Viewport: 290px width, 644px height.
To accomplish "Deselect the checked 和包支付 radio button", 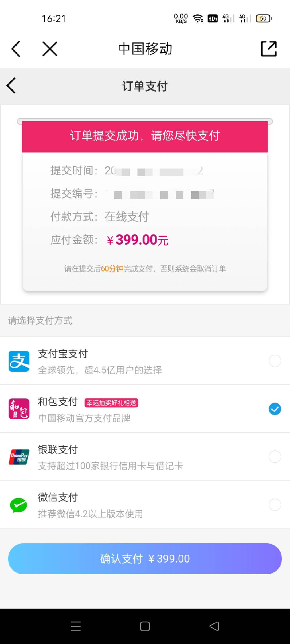I will [275, 409].
